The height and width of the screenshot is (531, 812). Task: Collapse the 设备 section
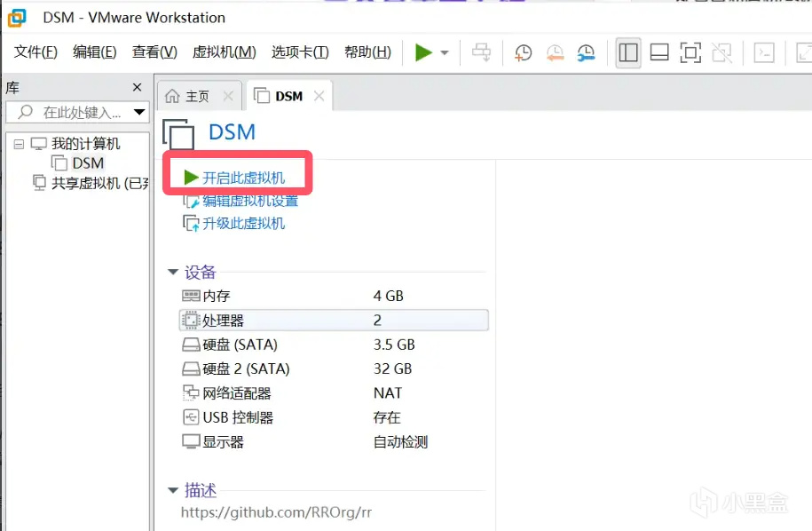click(173, 272)
